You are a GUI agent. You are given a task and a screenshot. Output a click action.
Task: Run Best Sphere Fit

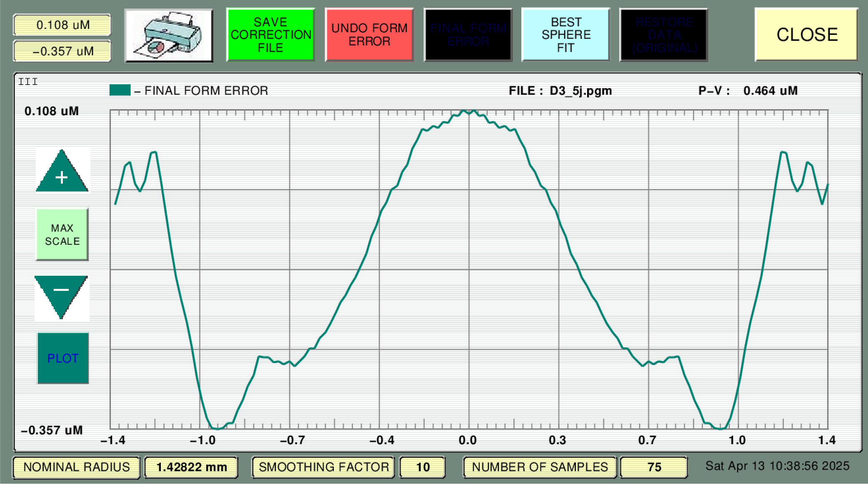pos(566,35)
